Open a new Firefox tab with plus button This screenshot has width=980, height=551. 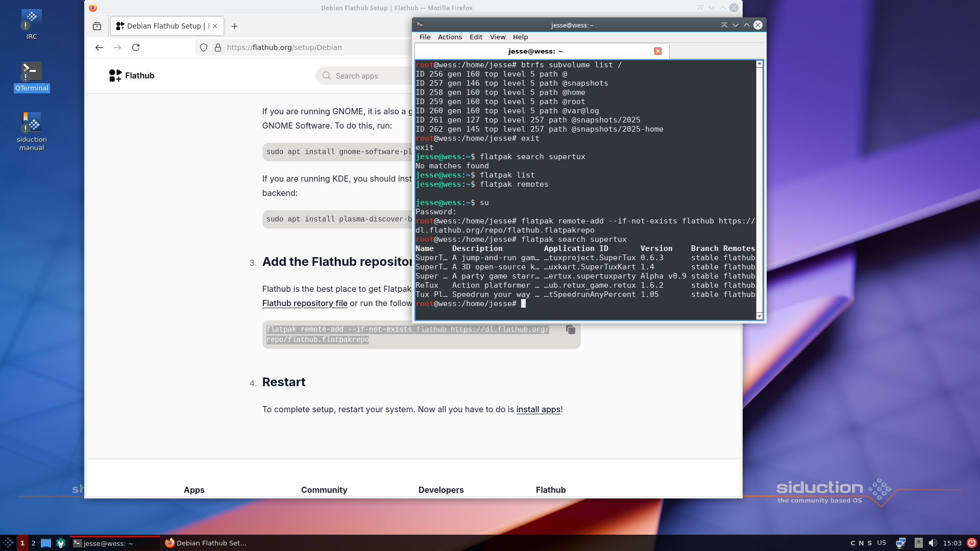[x=234, y=26]
